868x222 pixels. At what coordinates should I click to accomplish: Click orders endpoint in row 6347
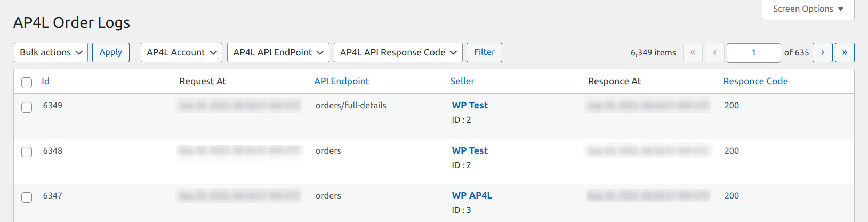pyautogui.click(x=328, y=195)
